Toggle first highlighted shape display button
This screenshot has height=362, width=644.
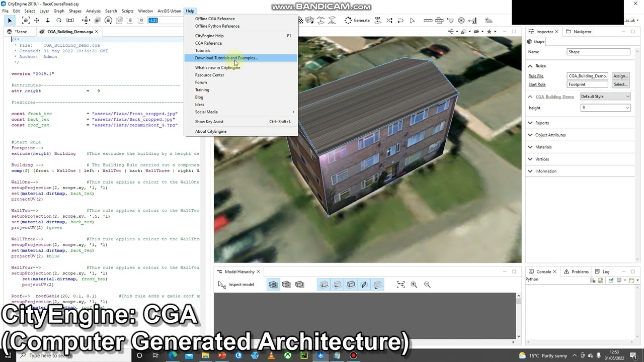[324, 285]
